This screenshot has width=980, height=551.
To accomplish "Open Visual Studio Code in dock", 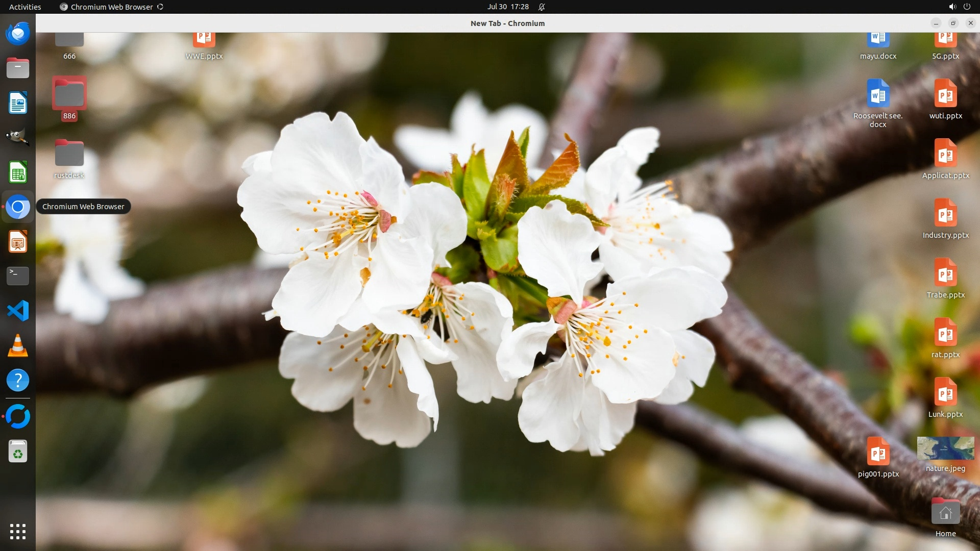I will tap(18, 311).
